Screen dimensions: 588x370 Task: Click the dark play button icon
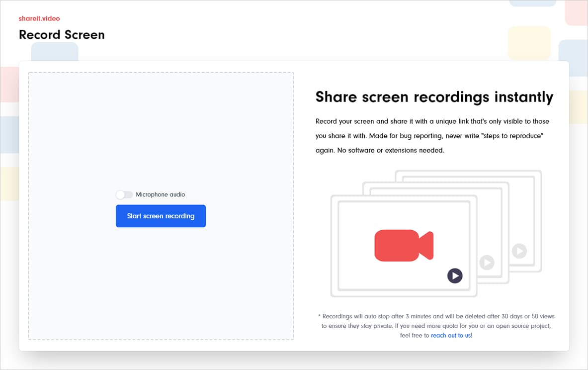455,276
